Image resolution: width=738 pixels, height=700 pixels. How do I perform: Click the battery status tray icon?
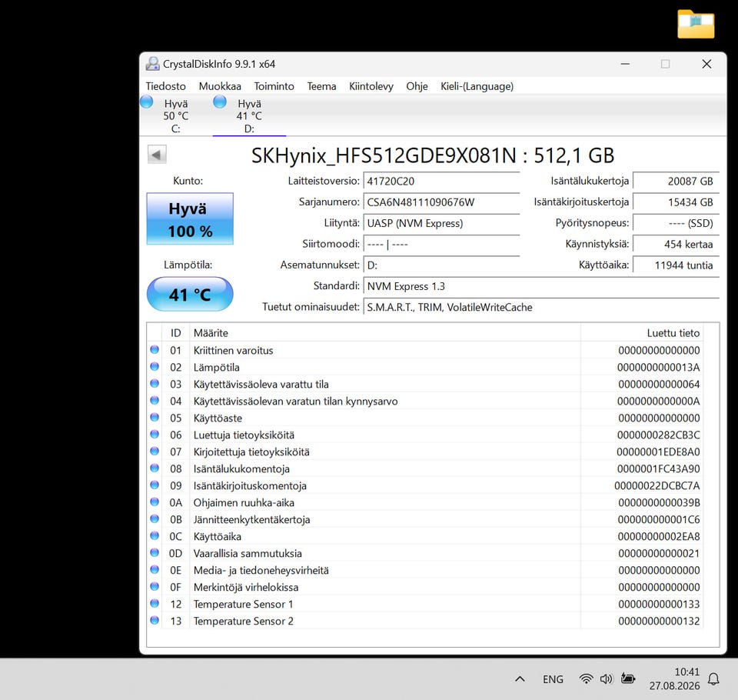(628, 678)
